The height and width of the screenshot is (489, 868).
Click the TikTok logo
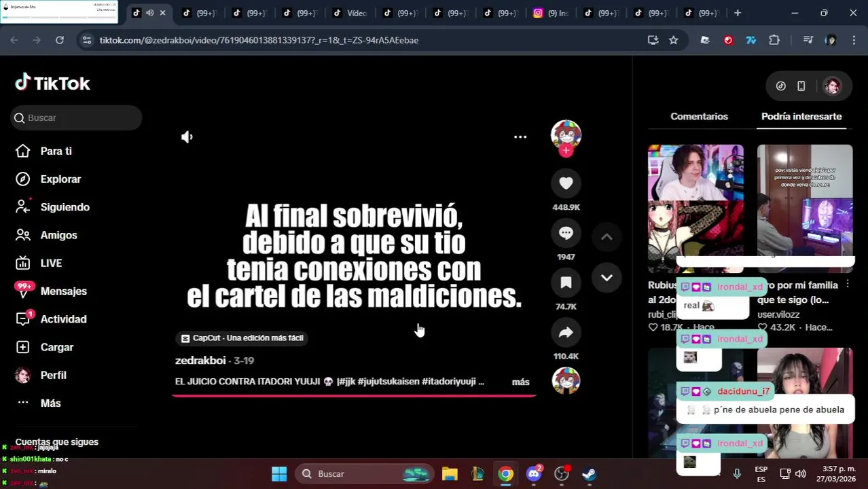(x=52, y=83)
